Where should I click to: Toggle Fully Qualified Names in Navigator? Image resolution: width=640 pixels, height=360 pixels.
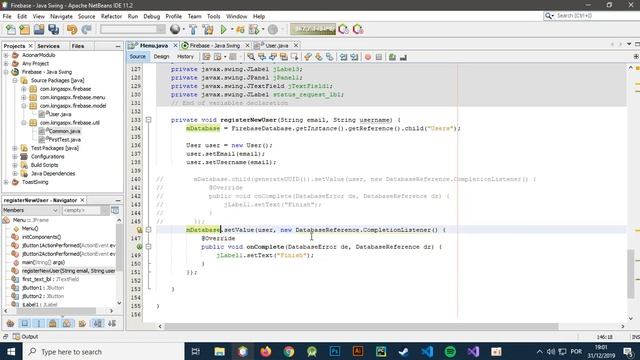click(x=82, y=324)
